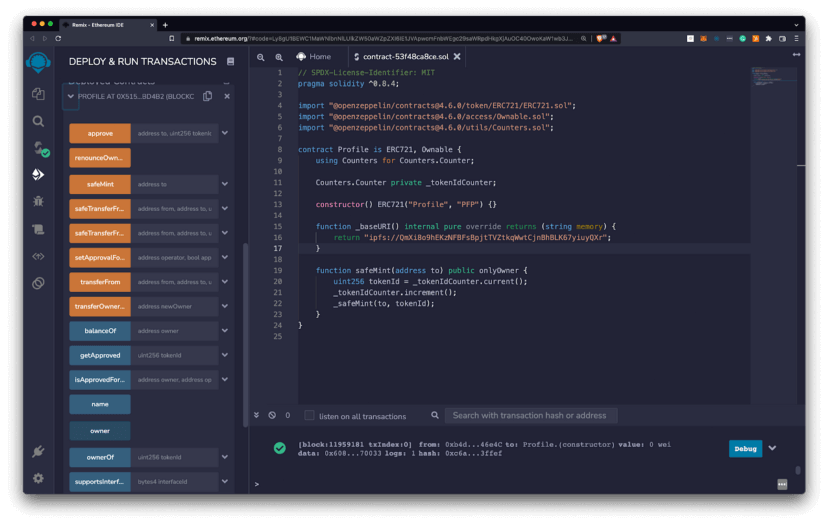Click the Debug button for transaction

click(745, 448)
